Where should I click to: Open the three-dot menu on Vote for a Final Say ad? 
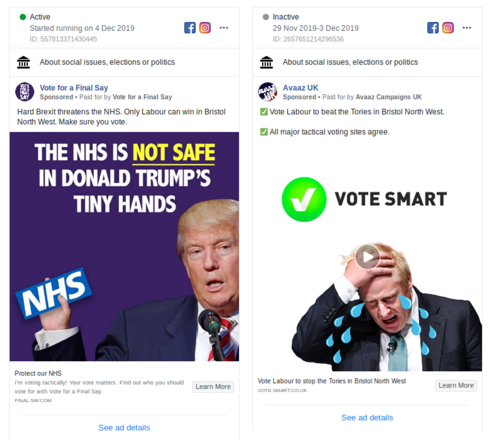(224, 28)
